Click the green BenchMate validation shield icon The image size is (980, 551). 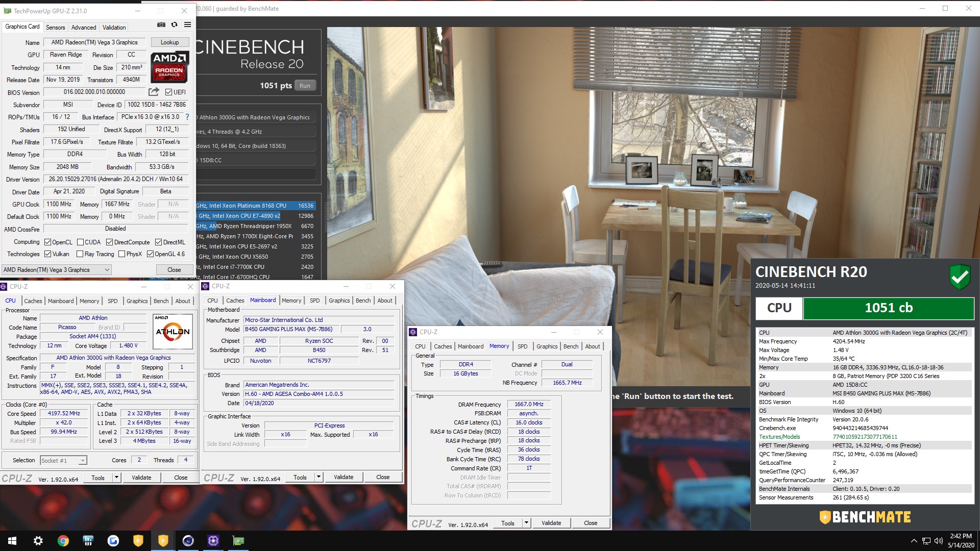[x=960, y=277]
